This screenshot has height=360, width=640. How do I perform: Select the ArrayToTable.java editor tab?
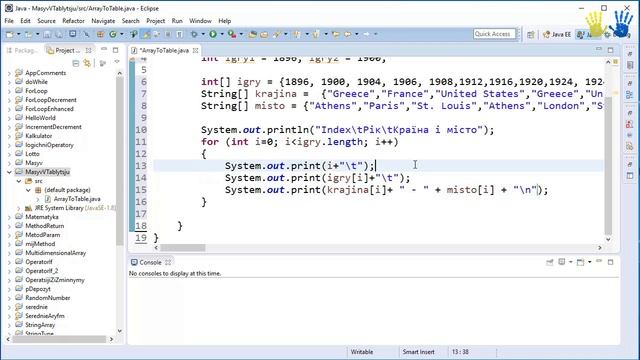[x=163, y=50]
